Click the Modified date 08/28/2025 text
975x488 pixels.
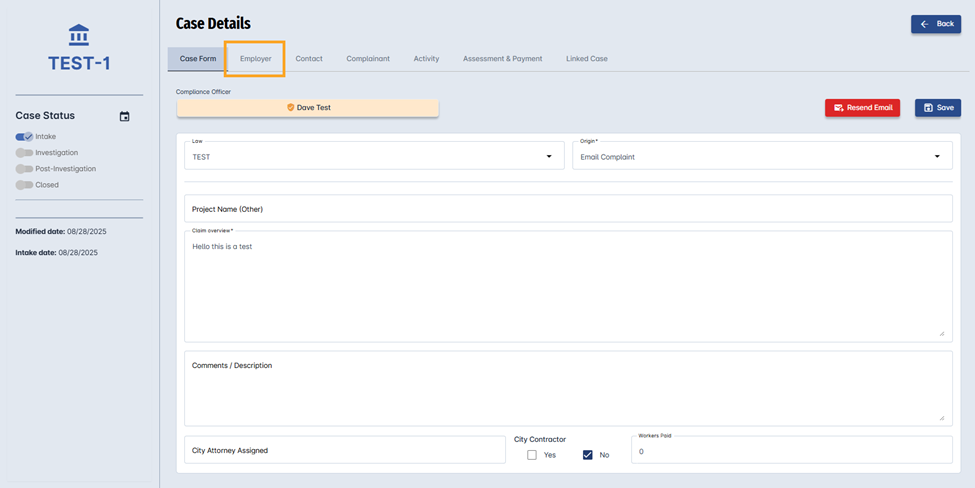61,231
